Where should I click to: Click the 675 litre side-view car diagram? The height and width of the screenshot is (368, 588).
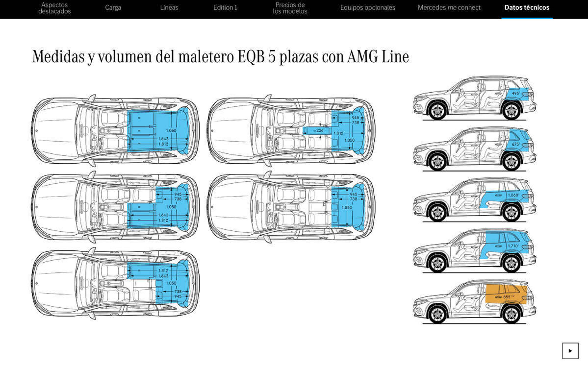[x=475, y=149]
